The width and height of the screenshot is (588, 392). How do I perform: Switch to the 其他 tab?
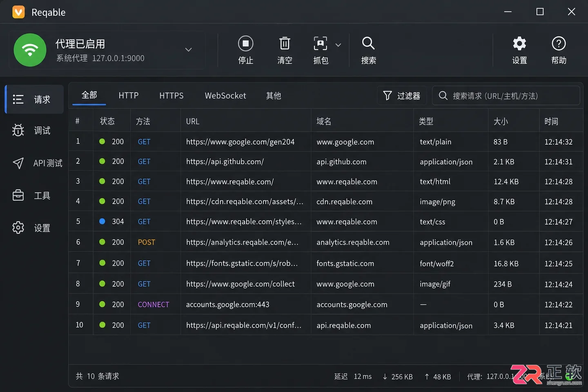[274, 96]
